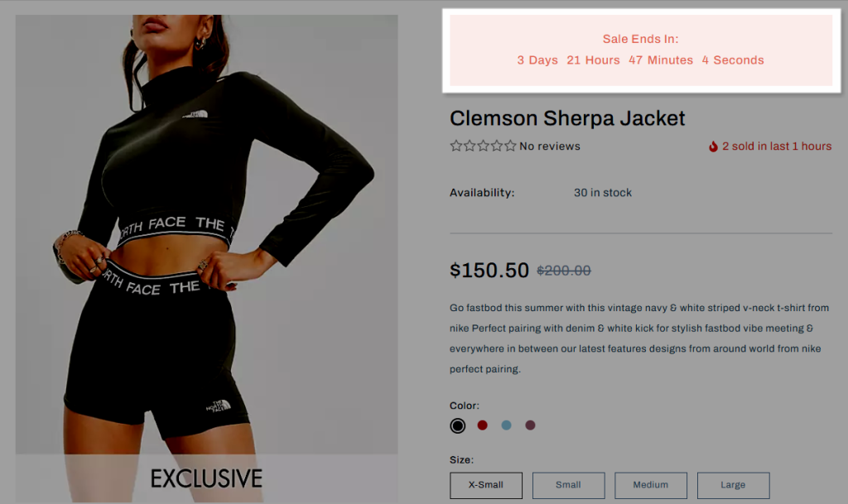The width and height of the screenshot is (848, 504).
Task: Click the fifth review star
Action: click(510, 146)
